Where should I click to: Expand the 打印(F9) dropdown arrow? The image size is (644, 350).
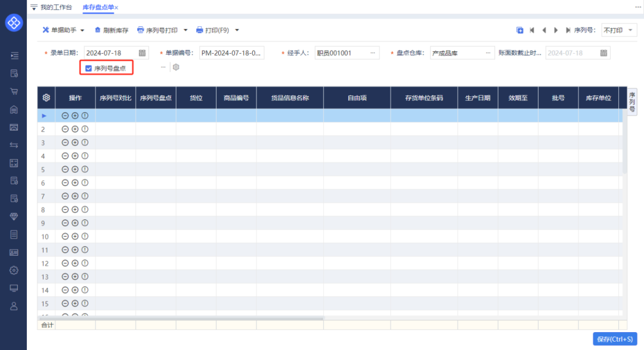pos(237,30)
